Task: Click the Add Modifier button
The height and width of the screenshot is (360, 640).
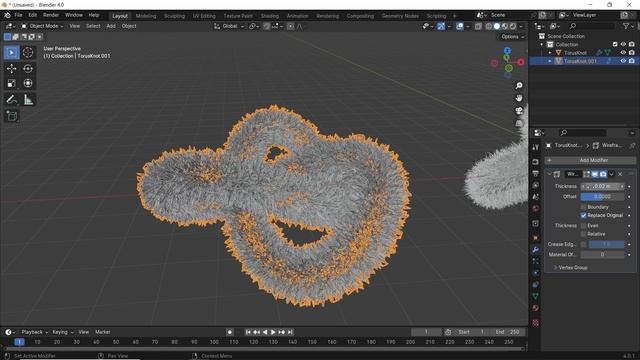Action: (590, 160)
